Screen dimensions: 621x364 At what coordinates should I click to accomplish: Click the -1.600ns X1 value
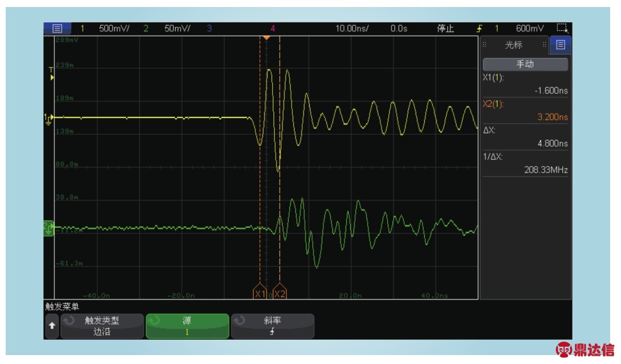[551, 91]
